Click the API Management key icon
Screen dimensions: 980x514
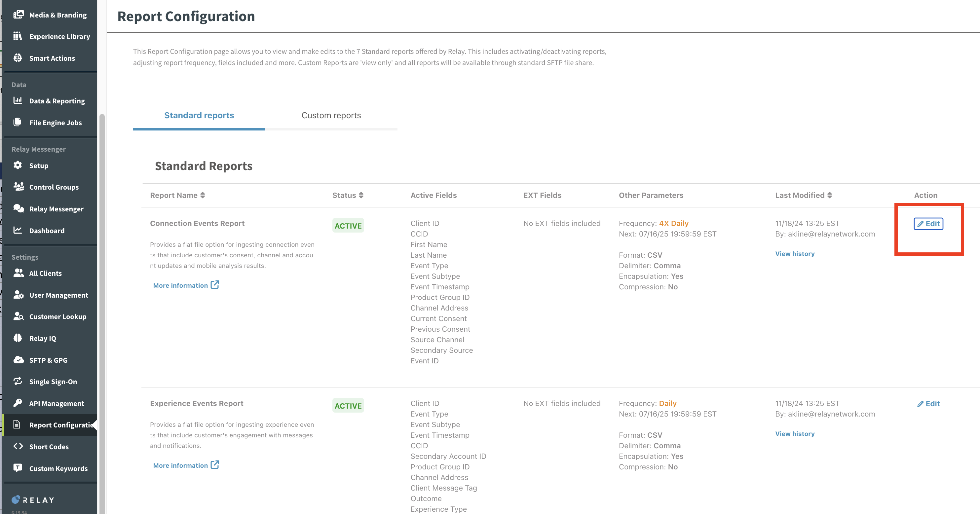(x=18, y=403)
